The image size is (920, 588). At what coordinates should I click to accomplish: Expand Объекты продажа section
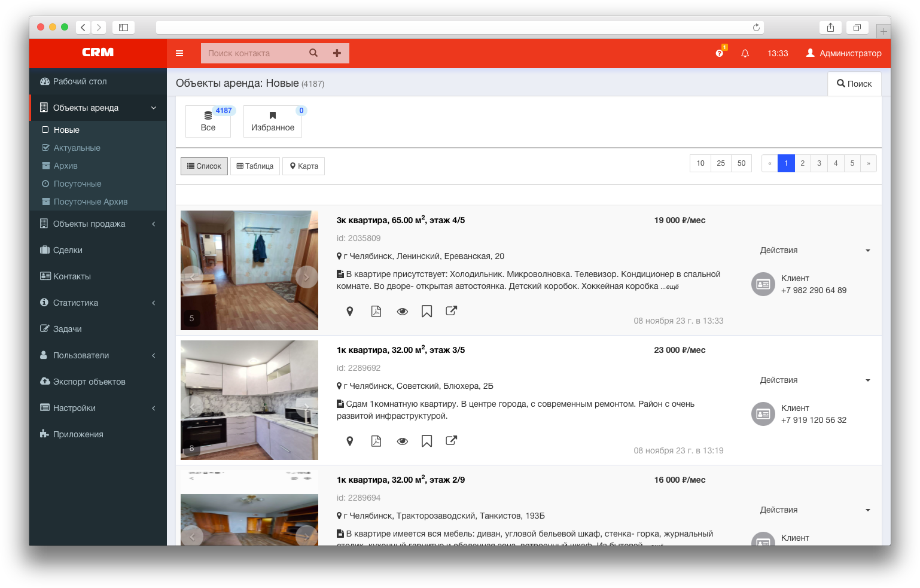(x=98, y=224)
